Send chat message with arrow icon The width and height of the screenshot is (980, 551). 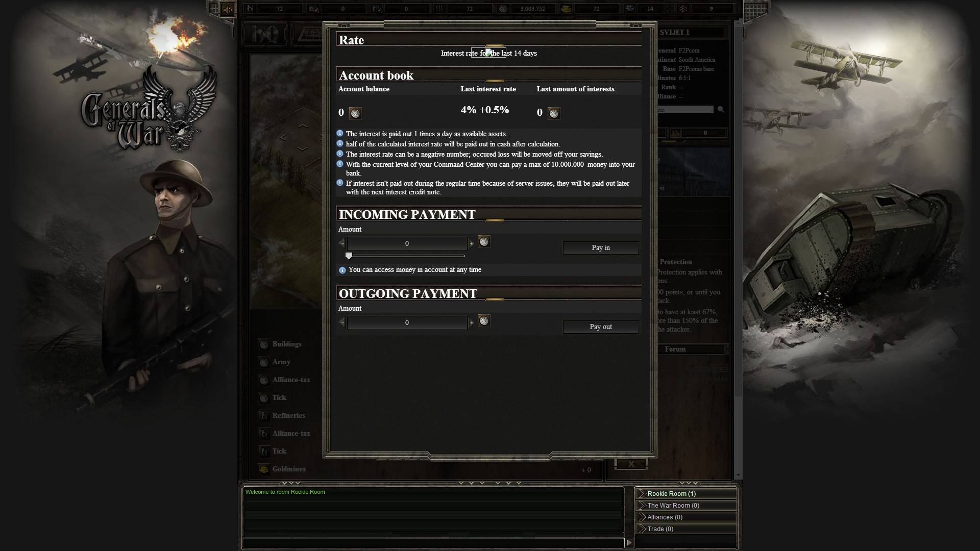coord(629,543)
